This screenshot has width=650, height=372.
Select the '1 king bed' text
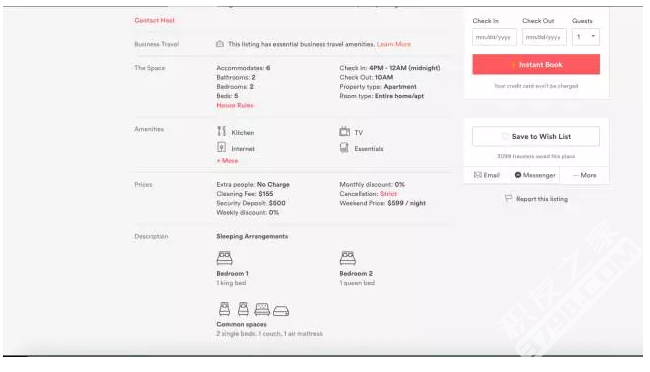pyautogui.click(x=231, y=283)
